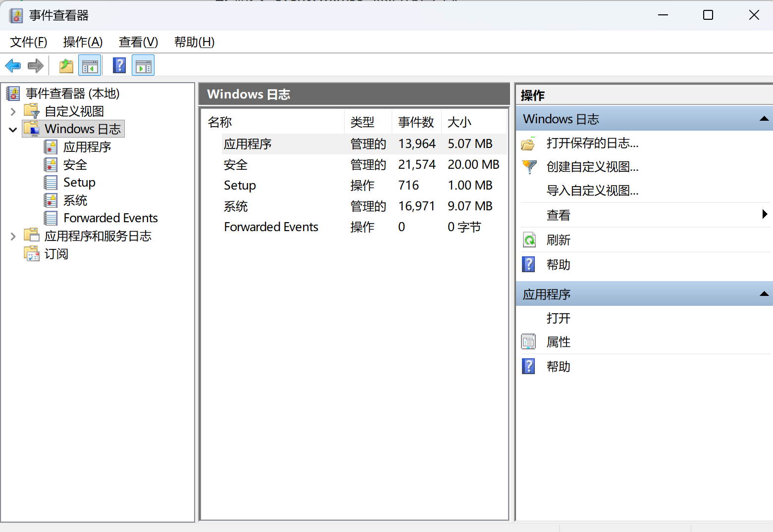This screenshot has width=773, height=532.
Task: Maximize the Event Viewer window
Action: point(708,15)
